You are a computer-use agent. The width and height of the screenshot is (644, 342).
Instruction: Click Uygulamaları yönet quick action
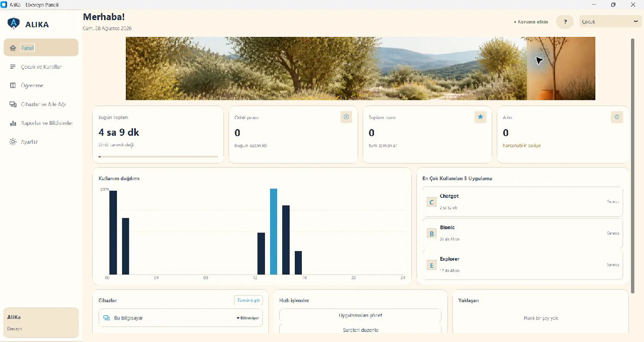360,315
